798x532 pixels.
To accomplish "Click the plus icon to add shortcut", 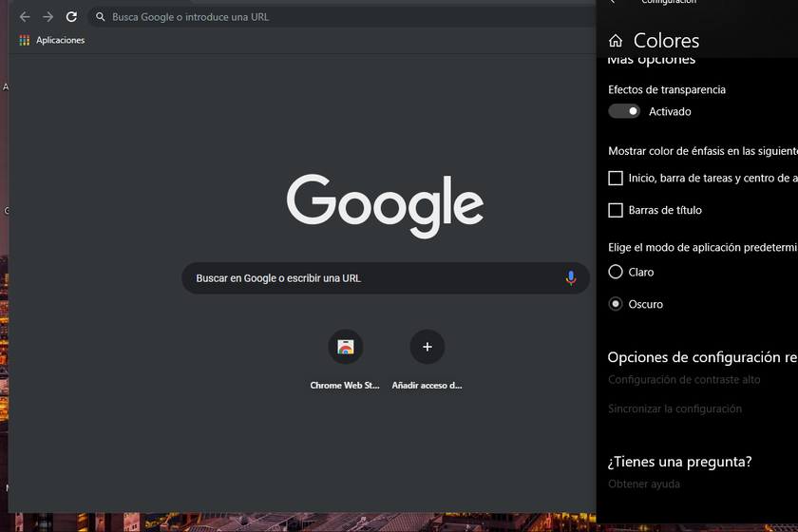I will [427, 347].
